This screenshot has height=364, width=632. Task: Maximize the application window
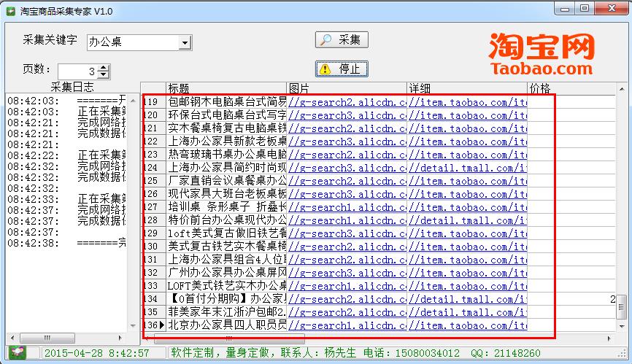pos(585,8)
